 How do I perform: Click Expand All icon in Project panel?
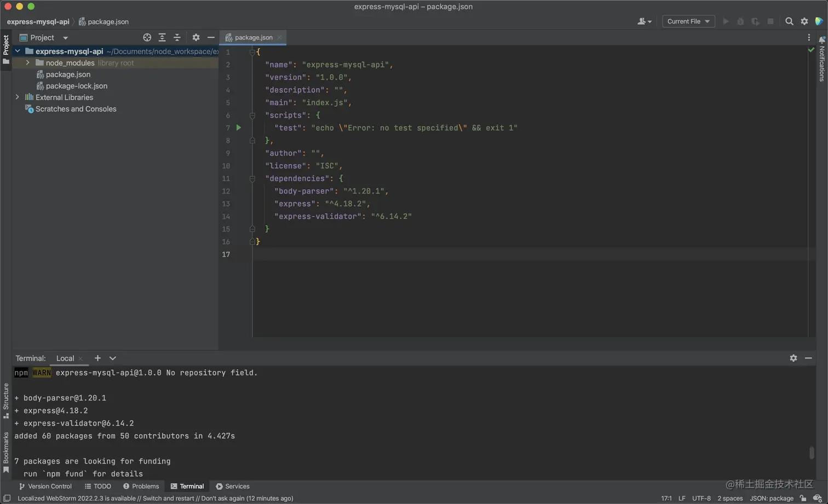[162, 38]
